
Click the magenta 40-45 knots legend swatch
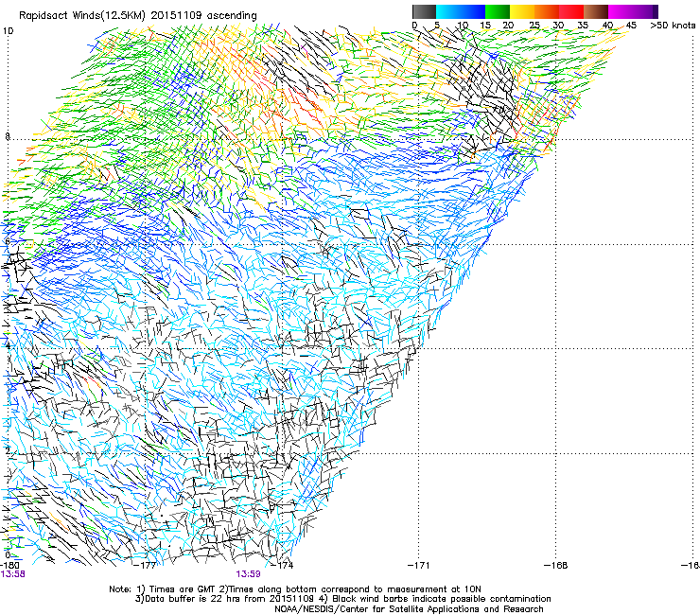pyautogui.click(x=621, y=11)
